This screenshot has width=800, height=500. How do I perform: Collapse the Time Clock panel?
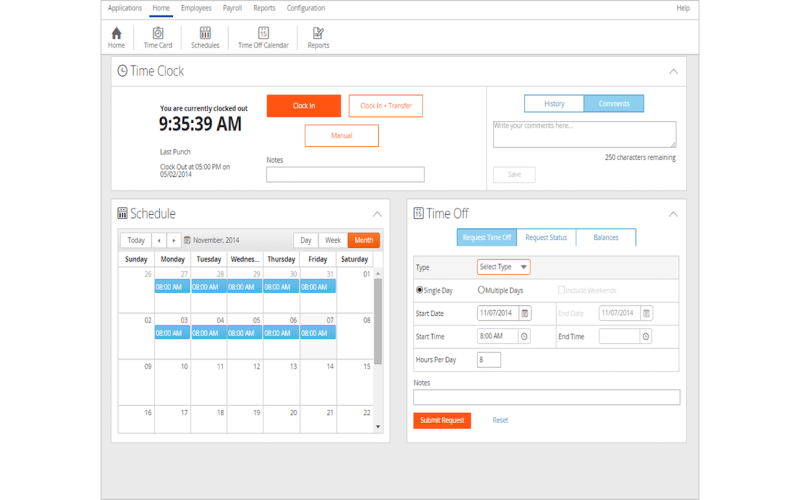pyautogui.click(x=673, y=71)
